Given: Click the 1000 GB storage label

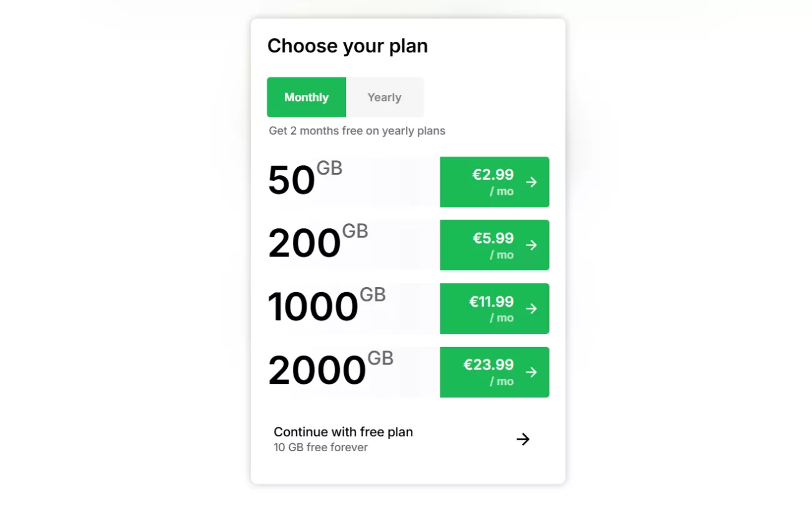Looking at the screenshot, I should 326,306.
